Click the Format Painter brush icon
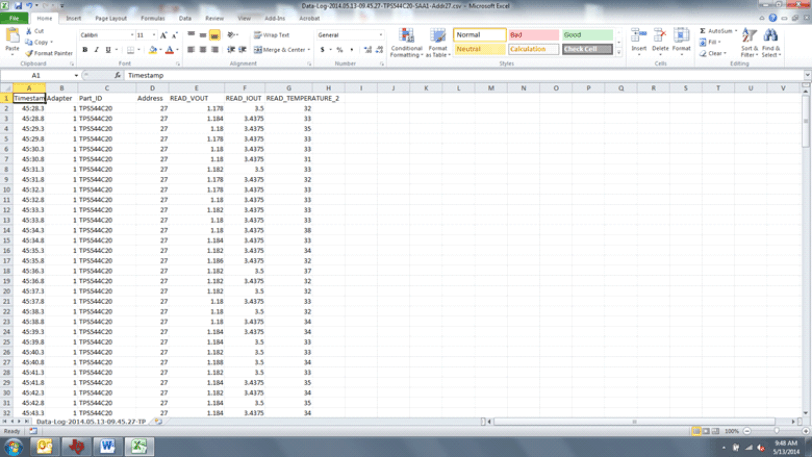The image size is (812, 457). click(x=29, y=53)
